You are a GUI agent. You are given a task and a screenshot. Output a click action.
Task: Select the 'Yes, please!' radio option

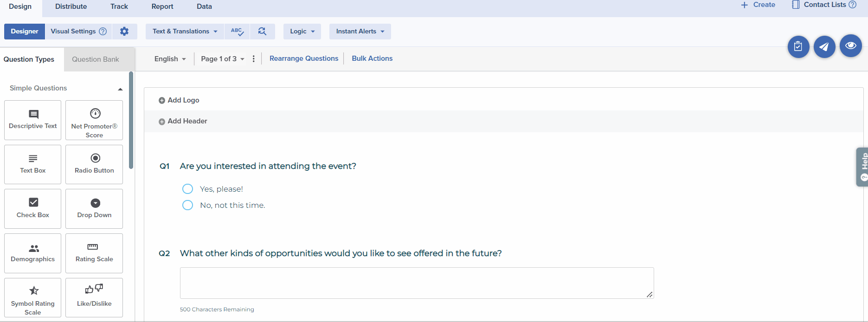pyautogui.click(x=187, y=189)
